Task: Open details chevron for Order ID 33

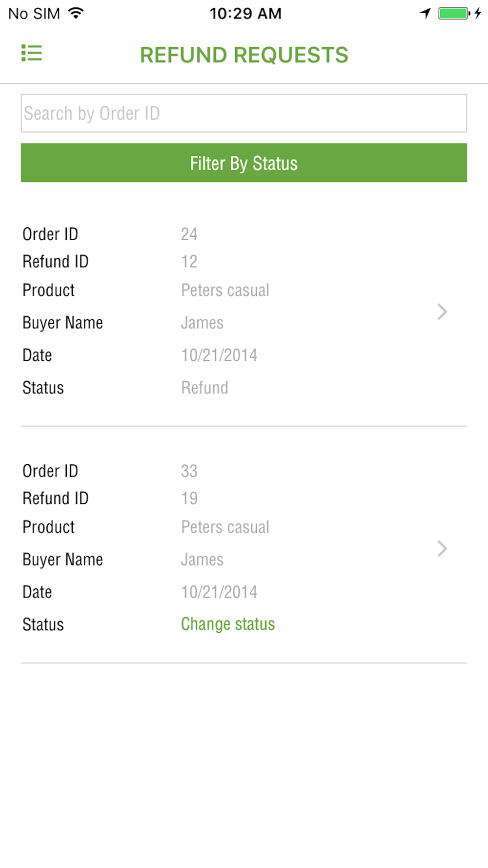Action: 442,548
